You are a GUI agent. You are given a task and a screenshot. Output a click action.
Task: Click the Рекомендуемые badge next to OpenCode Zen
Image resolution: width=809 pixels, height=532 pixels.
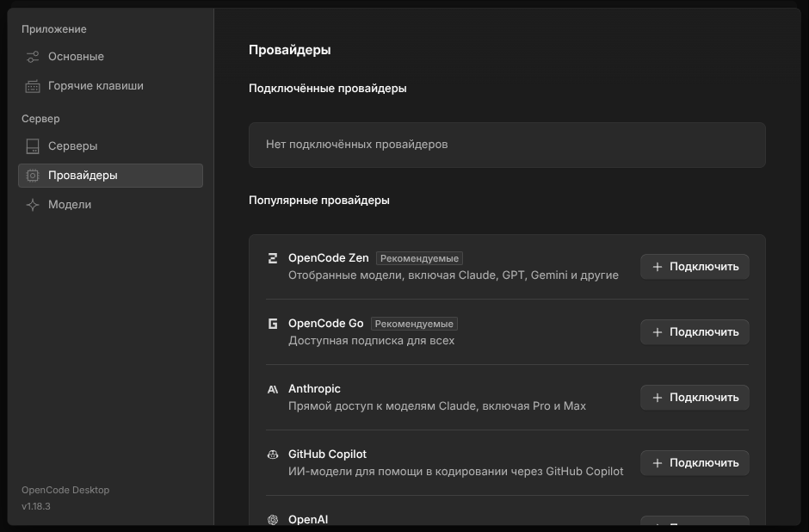(419, 258)
